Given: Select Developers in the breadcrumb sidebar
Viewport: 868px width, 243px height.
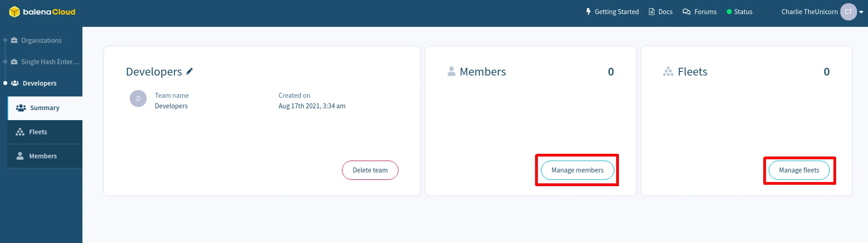Looking at the screenshot, I should tap(40, 83).
